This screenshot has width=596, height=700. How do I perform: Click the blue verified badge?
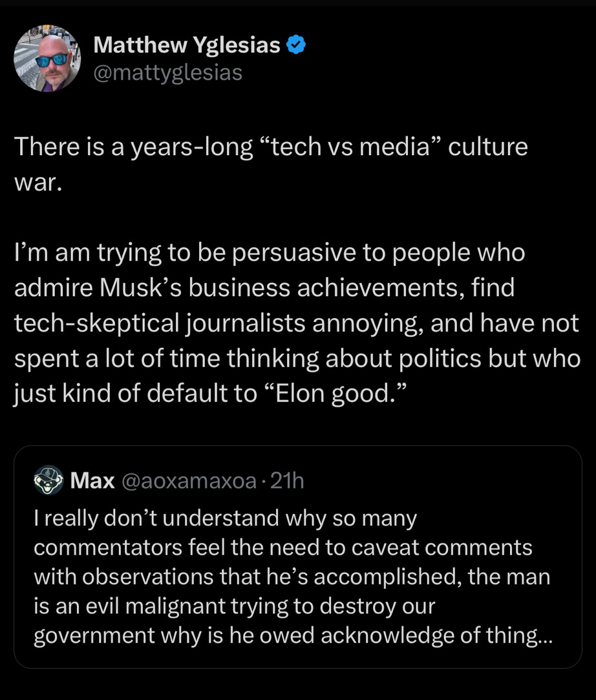point(296,45)
